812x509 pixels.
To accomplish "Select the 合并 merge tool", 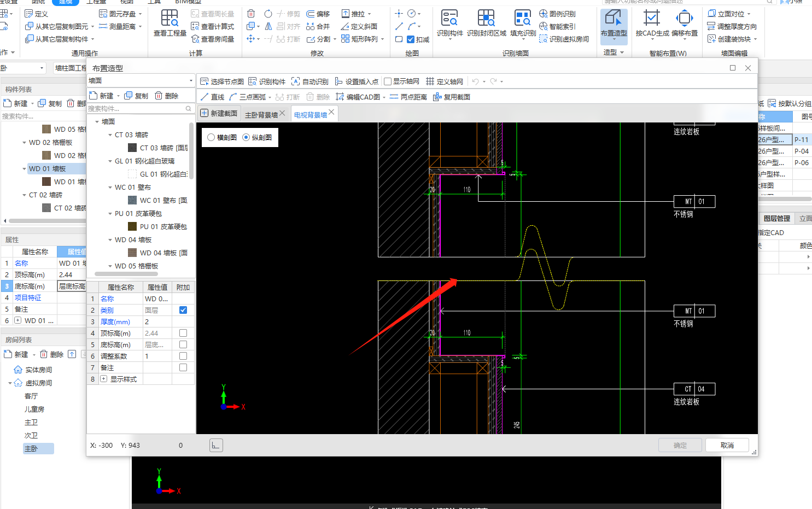I will [x=318, y=26].
